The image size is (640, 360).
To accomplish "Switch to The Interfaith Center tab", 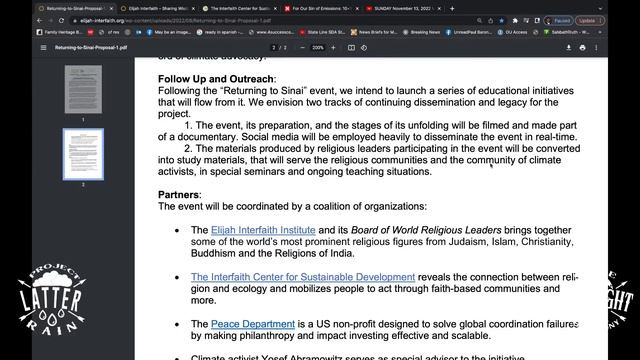I will (240, 9).
